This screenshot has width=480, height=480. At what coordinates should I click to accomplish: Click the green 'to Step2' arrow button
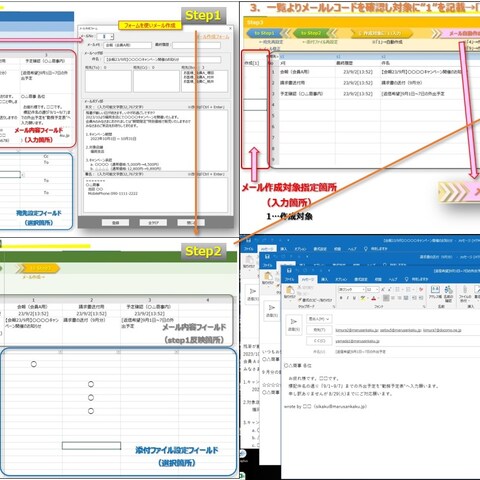tap(311, 33)
